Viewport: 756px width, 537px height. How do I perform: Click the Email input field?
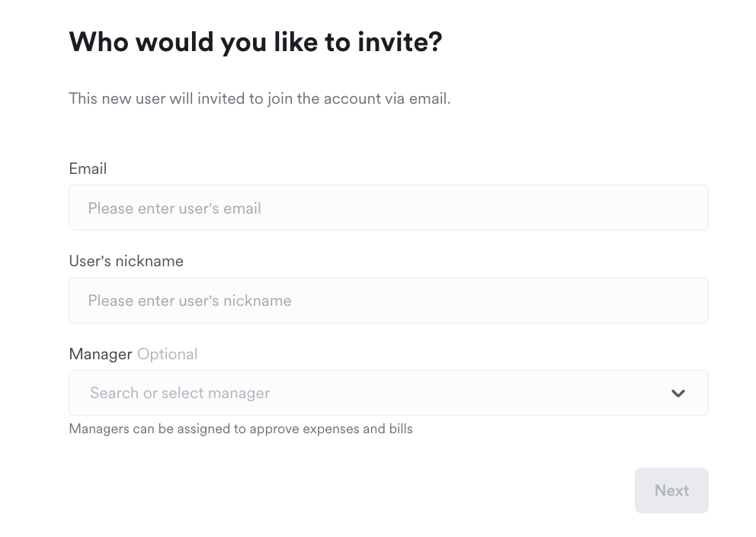[388, 207]
